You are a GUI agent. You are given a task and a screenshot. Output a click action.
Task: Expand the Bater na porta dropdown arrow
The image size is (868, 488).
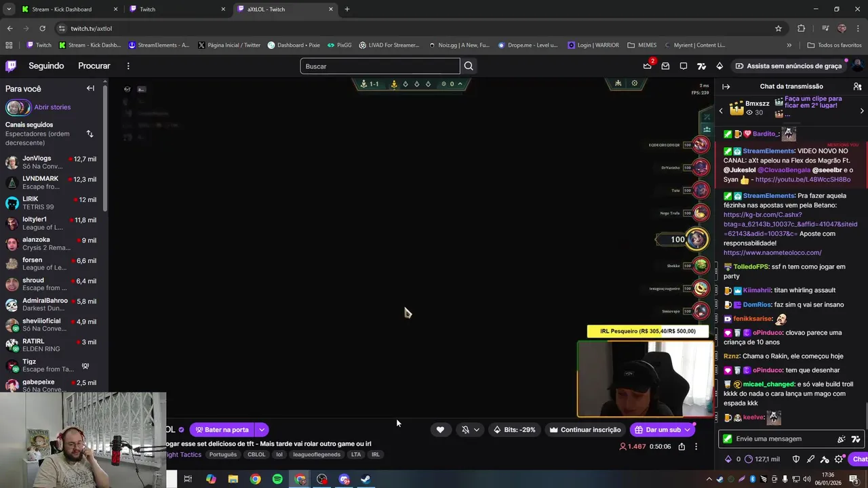click(261, 430)
